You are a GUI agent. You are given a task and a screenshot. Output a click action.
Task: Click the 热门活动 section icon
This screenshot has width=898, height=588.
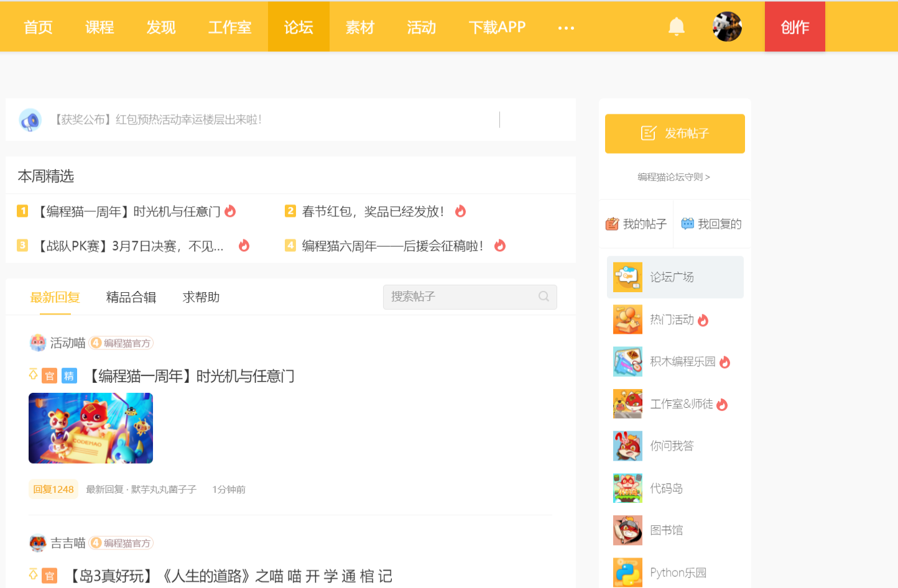pyautogui.click(x=627, y=319)
